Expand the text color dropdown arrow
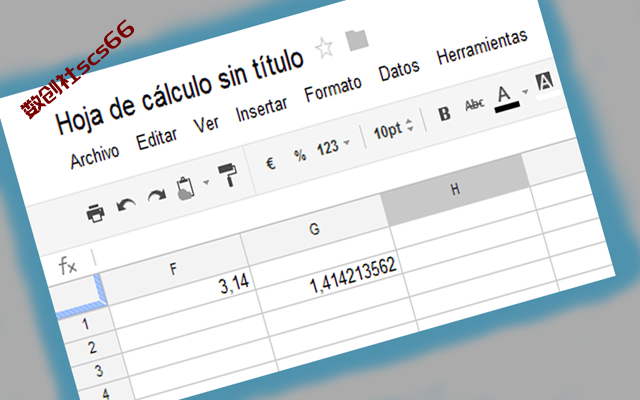Image resolution: width=640 pixels, height=400 pixels. coord(525,92)
